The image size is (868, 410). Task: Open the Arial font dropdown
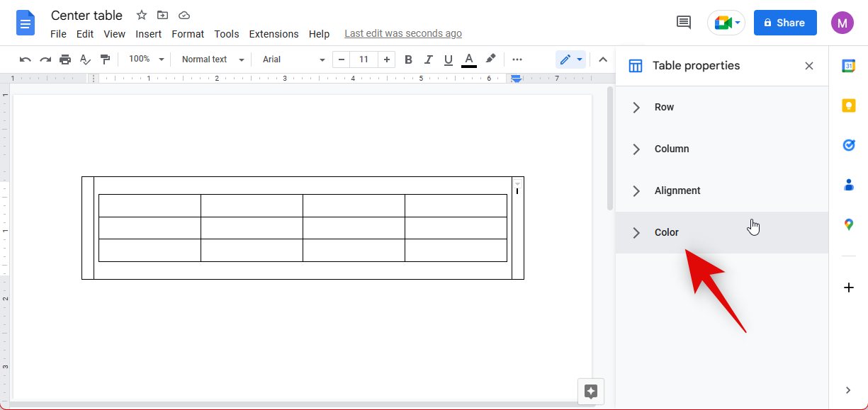point(293,59)
